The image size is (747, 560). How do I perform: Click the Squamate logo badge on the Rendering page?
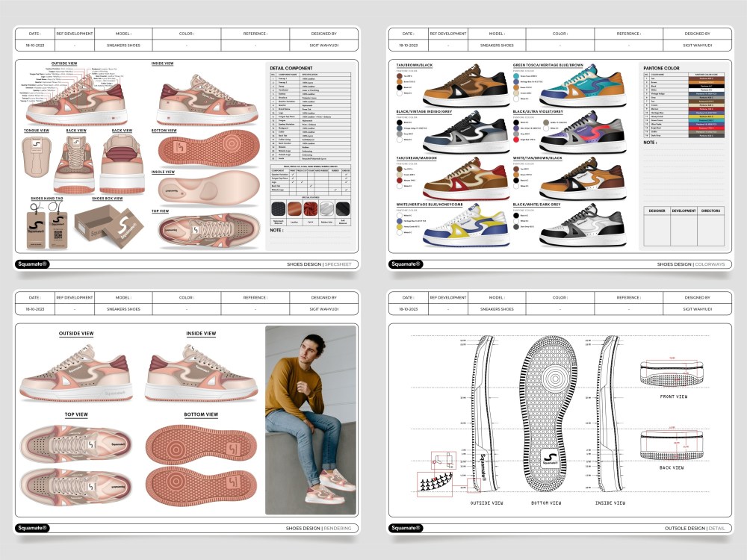[x=32, y=528]
